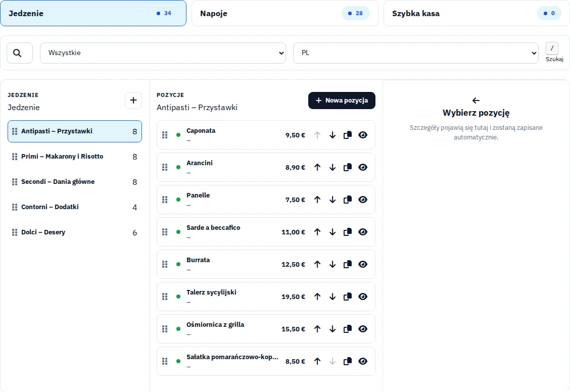Add new category with plus icon
570x392 pixels.
pos(133,100)
